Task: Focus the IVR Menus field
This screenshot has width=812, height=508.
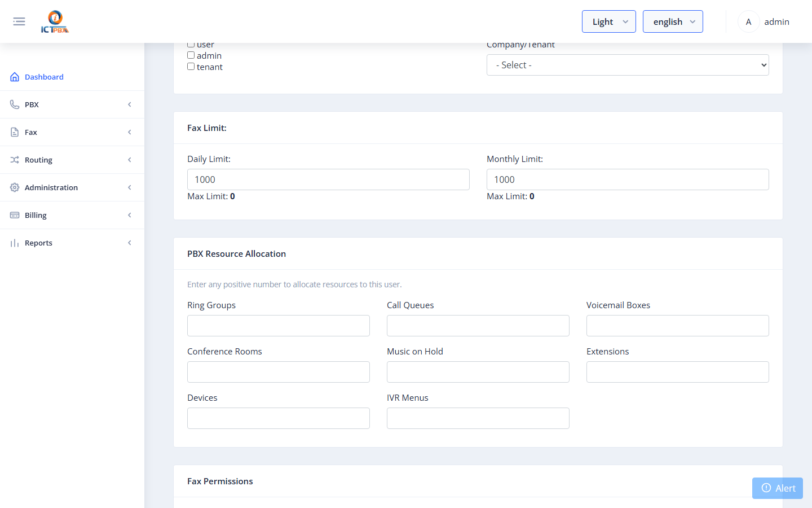Action: pos(478,418)
